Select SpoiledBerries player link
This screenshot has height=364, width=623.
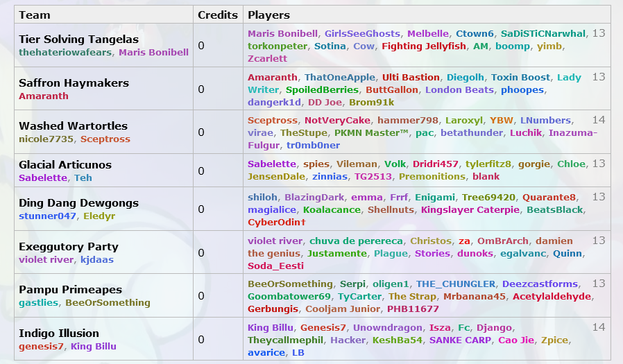[322, 89]
